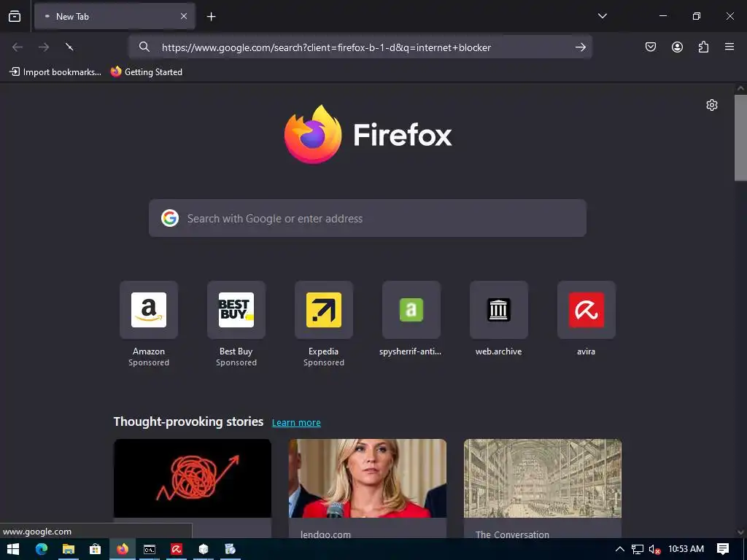The height and width of the screenshot is (560, 747).
Task: Open network status tray icon
Action: (638, 549)
